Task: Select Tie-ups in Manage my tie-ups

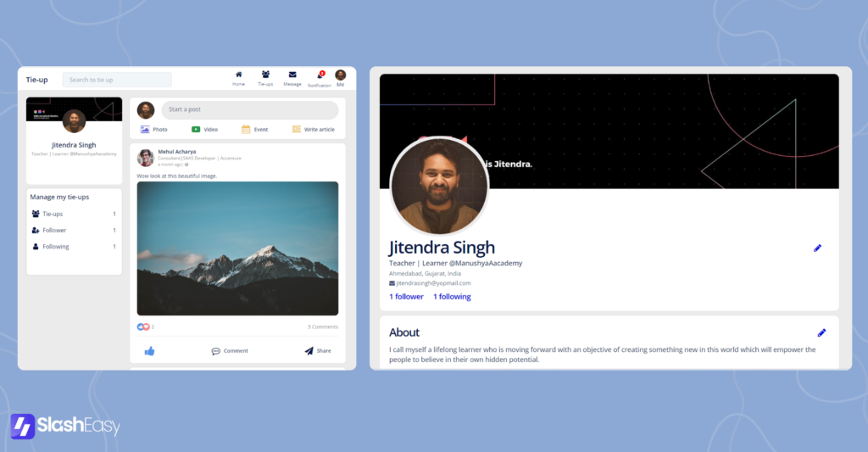Action: 53,214
